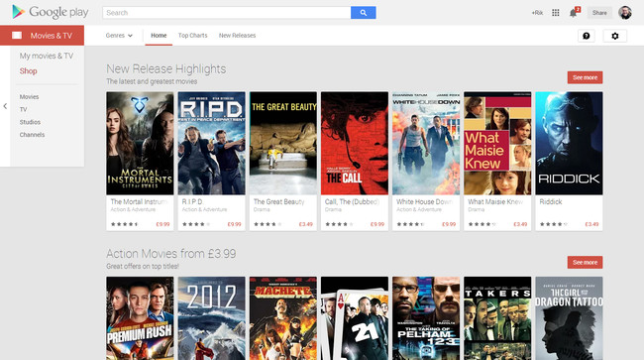Screen dimensions: 644x360
Task: Click into the Search field
Action: 226,13
